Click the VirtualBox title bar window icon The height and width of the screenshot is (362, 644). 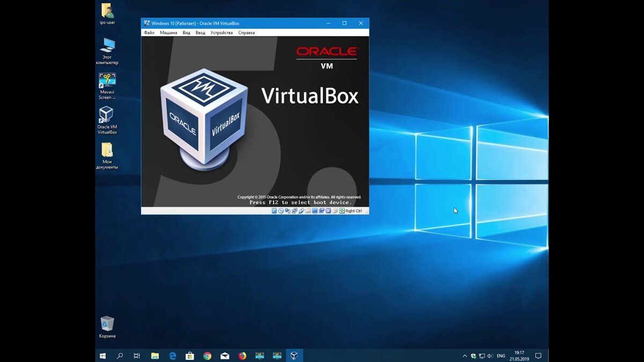[x=147, y=23]
